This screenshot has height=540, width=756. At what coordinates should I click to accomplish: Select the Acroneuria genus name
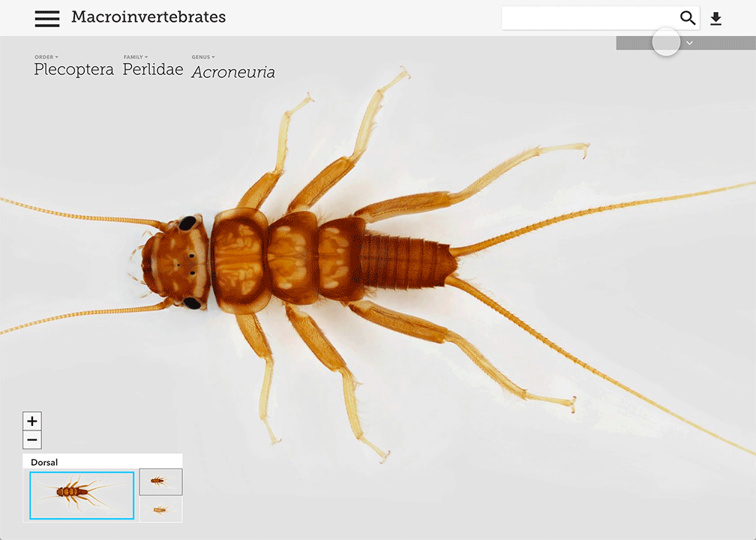coord(233,72)
